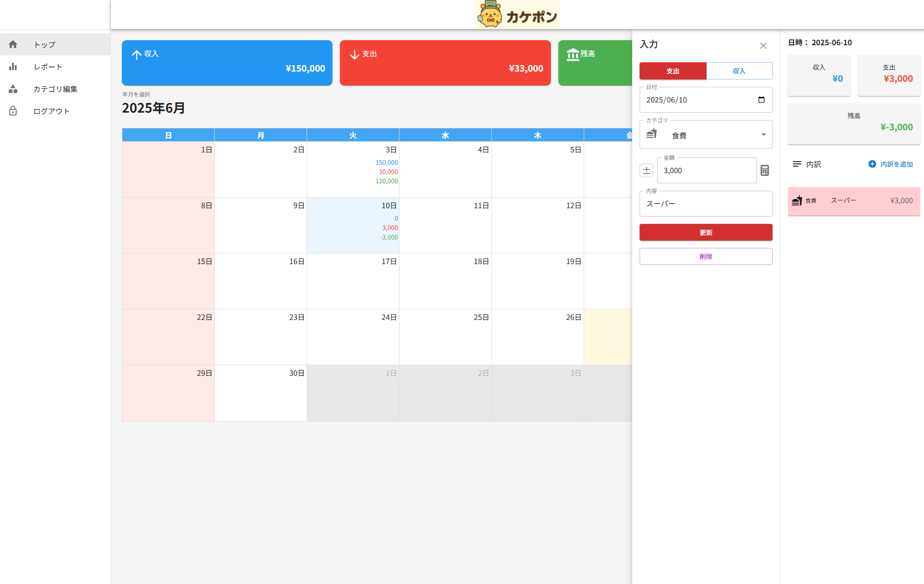The image size is (924, 584).
Task: Select the 収入 toggle in input form
Action: tap(739, 71)
